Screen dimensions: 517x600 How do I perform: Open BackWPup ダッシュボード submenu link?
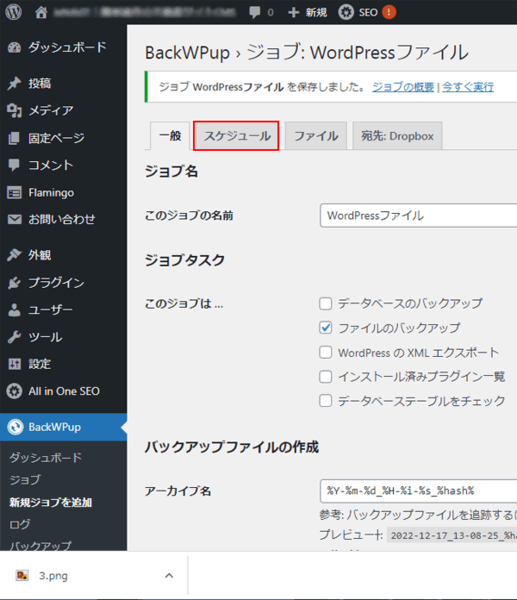coord(46,457)
